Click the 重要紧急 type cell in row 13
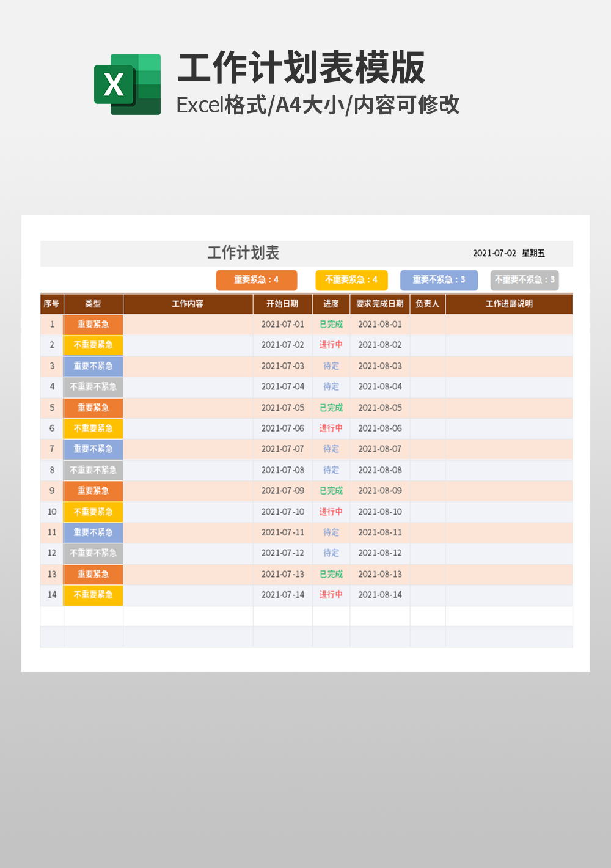611x868 pixels. click(93, 574)
